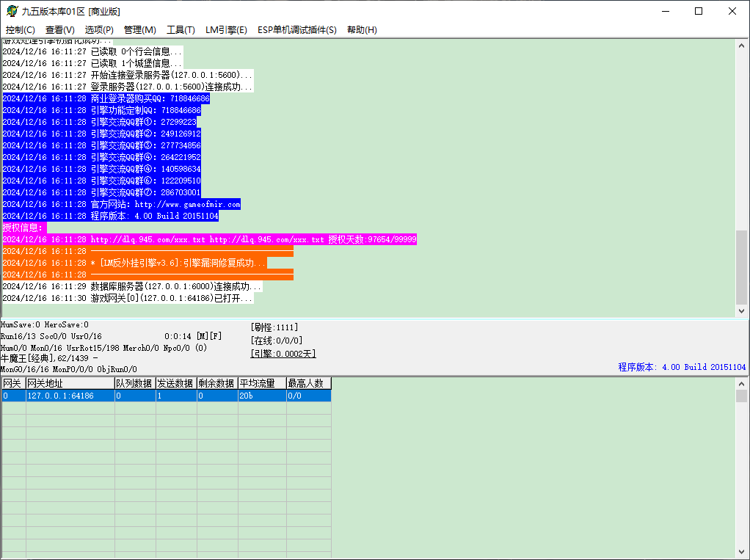Open the 帮助(H) menu

click(x=362, y=30)
